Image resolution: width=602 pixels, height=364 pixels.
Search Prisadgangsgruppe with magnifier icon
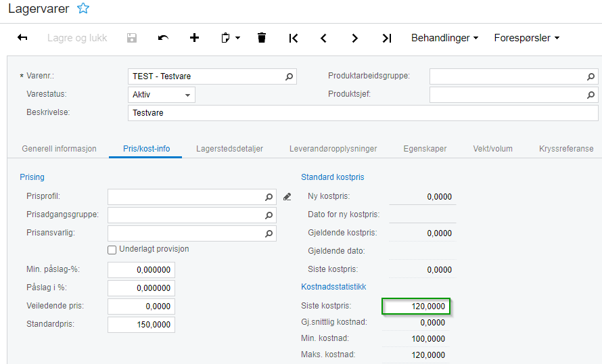pos(269,215)
